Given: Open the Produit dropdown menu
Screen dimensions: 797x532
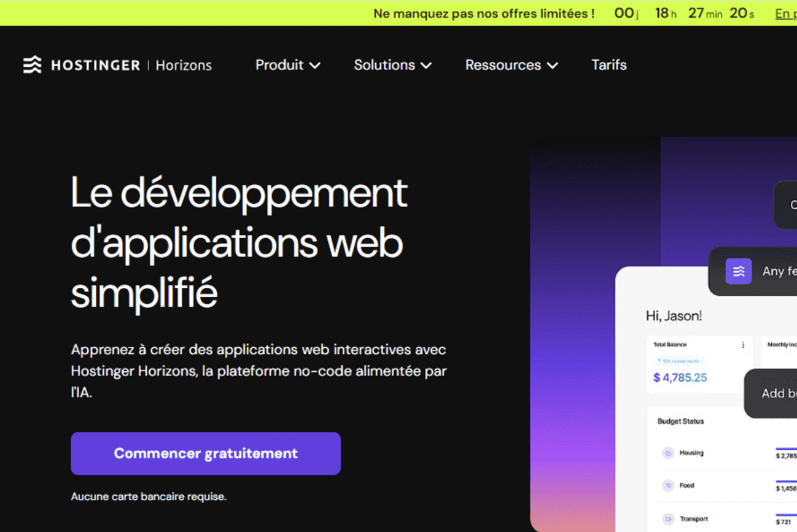Looking at the screenshot, I should tap(287, 65).
